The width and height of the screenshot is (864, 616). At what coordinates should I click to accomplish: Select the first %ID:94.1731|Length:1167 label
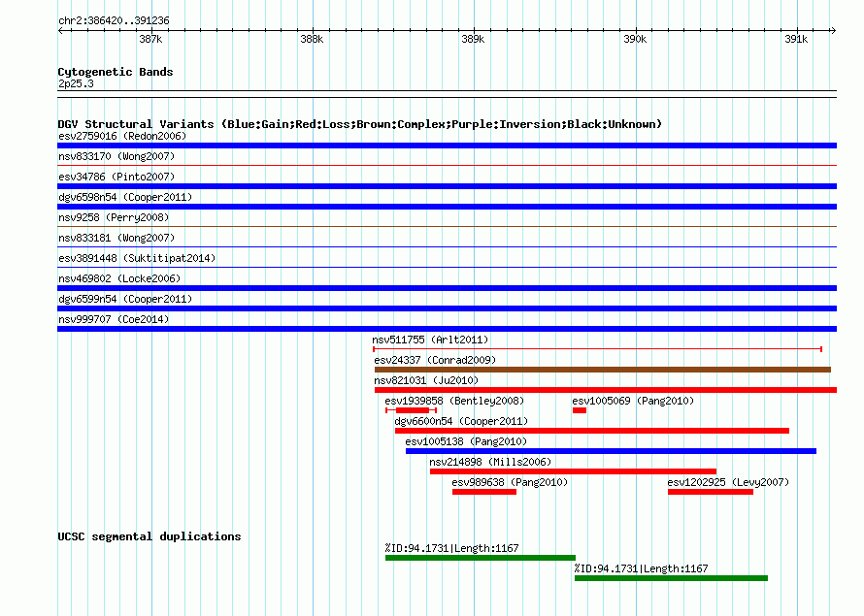[451, 548]
